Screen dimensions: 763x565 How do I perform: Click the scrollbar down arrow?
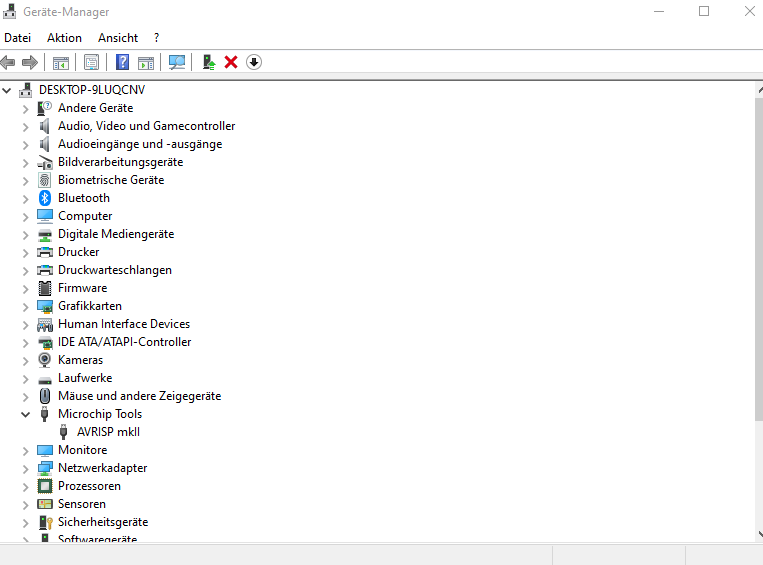coord(759,534)
